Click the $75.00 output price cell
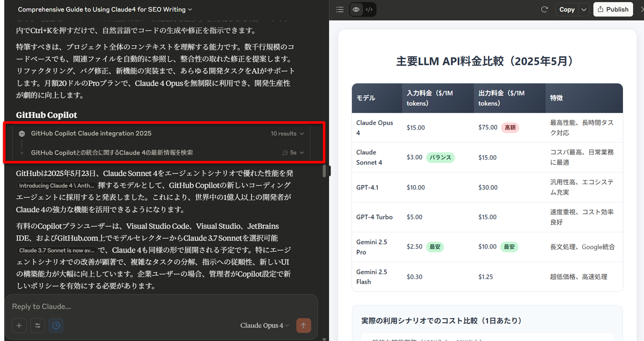The height and width of the screenshot is (341, 644). tap(488, 127)
